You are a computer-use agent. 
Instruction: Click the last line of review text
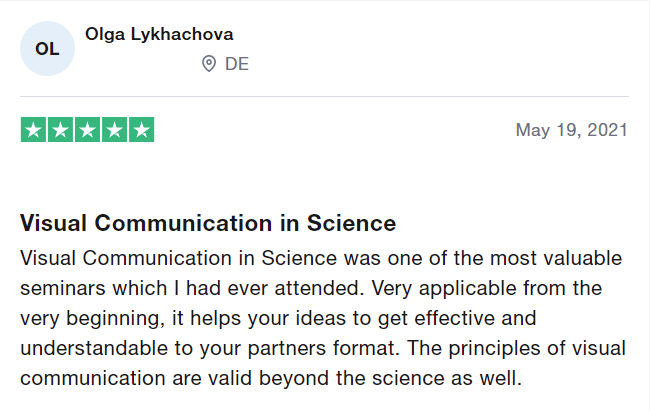[x=271, y=379]
